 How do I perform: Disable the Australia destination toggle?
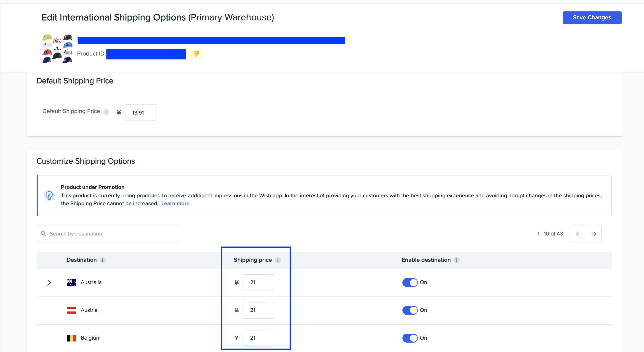pyautogui.click(x=410, y=282)
